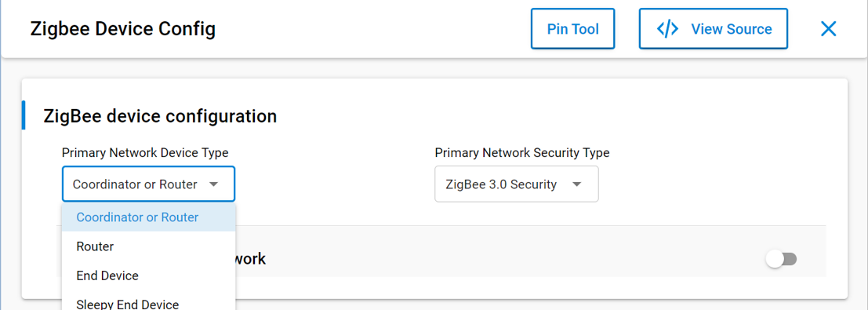868x310 pixels.
Task: Click the code brackets icon in View Source
Action: point(667,29)
